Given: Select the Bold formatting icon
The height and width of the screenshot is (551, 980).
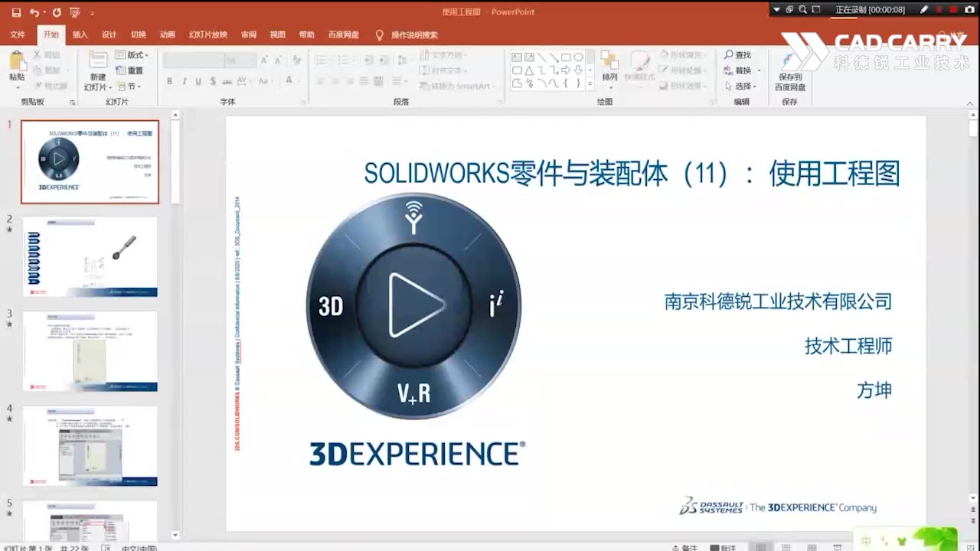Looking at the screenshot, I should click(x=168, y=79).
